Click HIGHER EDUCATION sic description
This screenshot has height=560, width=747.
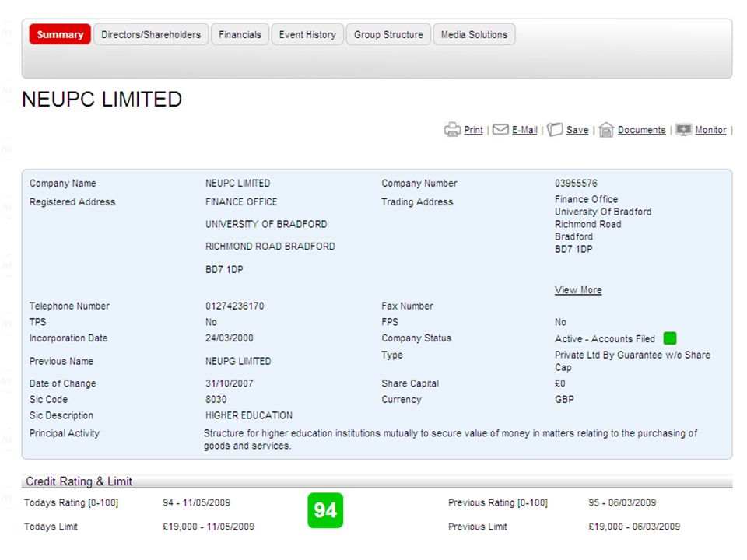tap(249, 415)
